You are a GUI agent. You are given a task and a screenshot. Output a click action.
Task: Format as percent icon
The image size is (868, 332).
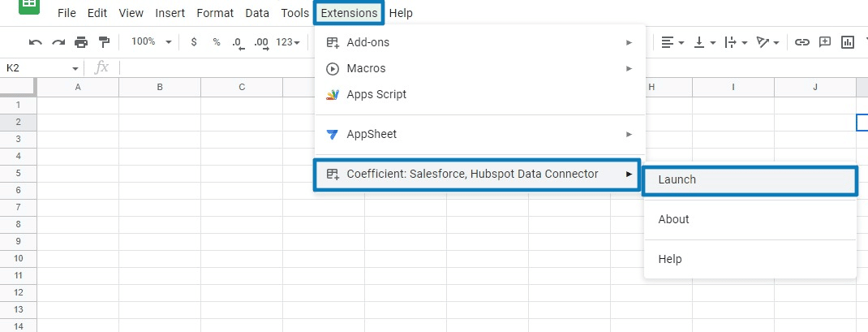pyautogui.click(x=217, y=42)
